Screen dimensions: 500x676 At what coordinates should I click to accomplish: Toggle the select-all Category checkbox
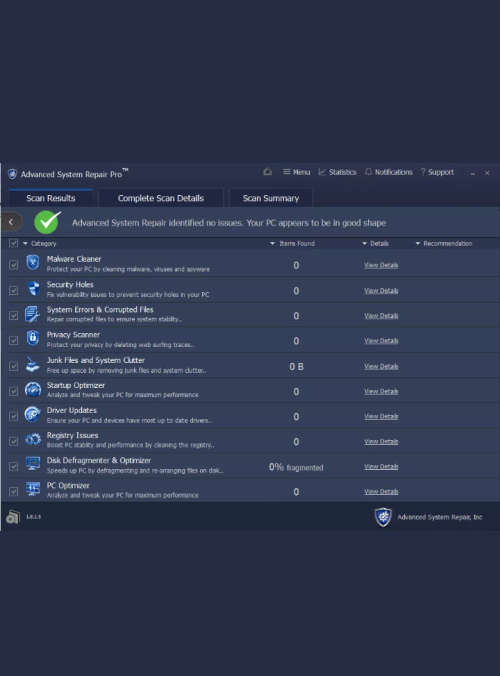[13, 244]
